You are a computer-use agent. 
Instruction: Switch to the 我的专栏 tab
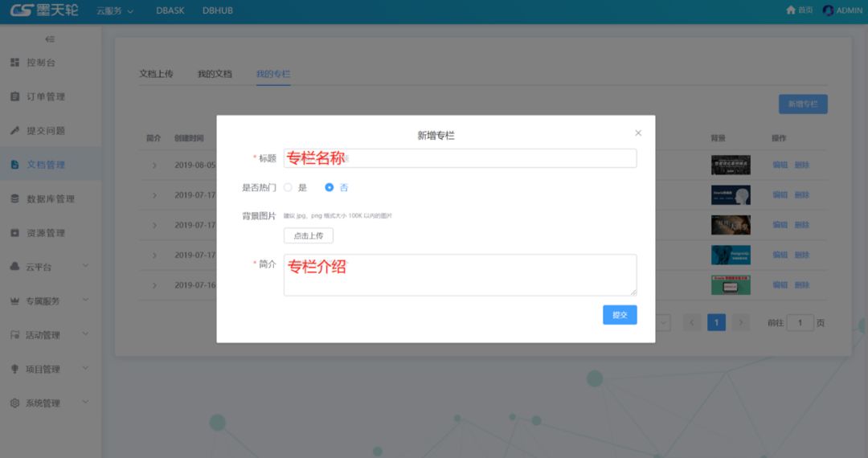pos(273,74)
